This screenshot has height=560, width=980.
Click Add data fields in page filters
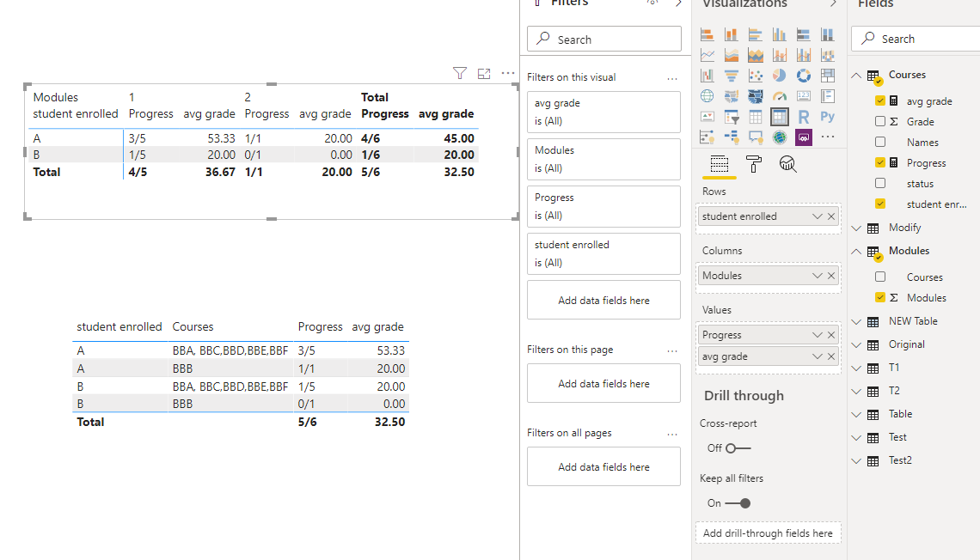coord(603,383)
